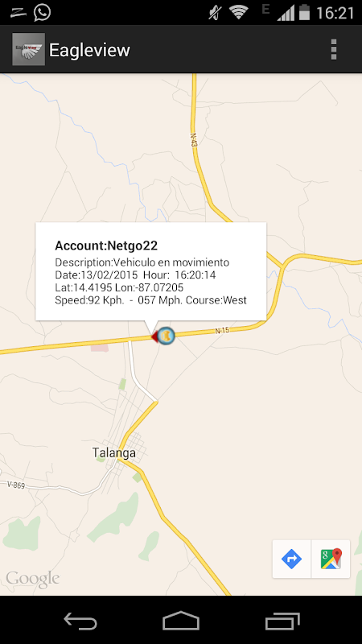Tap the Talanga town label

pyautogui.click(x=113, y=453)
